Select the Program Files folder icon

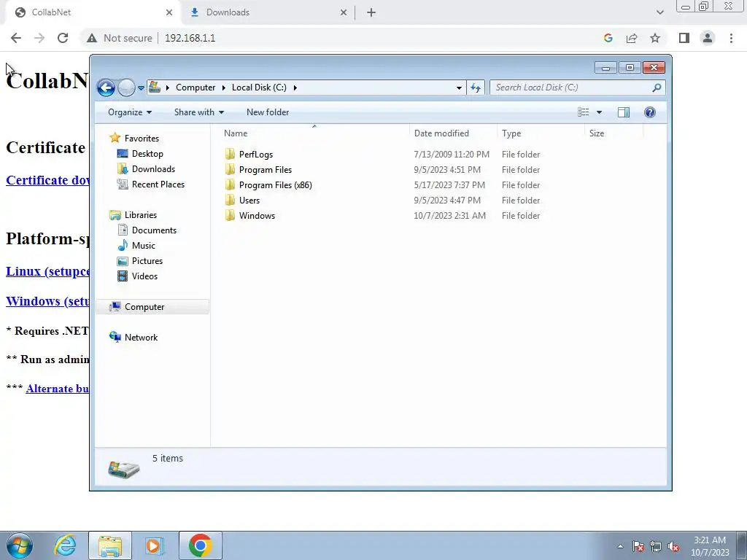click(230, 169)
